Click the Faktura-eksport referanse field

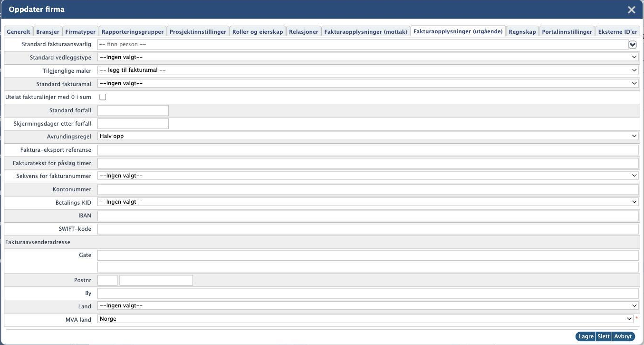click(368, 150)
